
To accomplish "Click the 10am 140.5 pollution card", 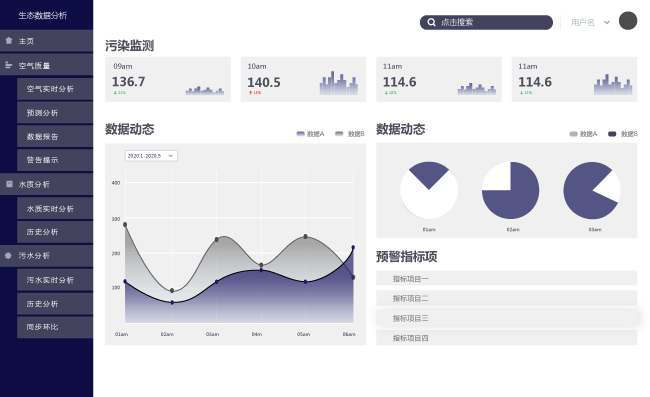I will [303, 79].
